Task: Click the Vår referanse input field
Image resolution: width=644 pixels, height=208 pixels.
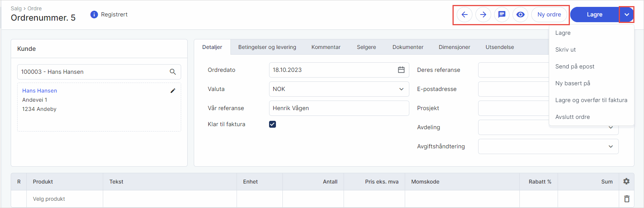Action: click(x=339, y=108)
